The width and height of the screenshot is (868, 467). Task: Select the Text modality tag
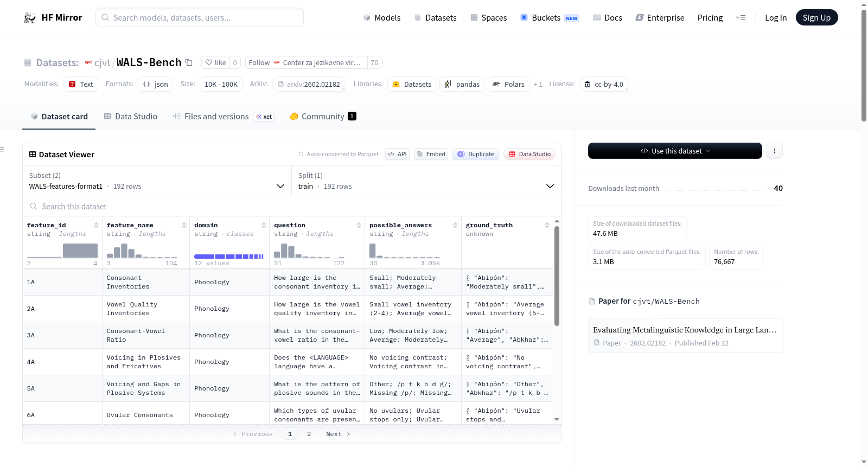[81, 84]
